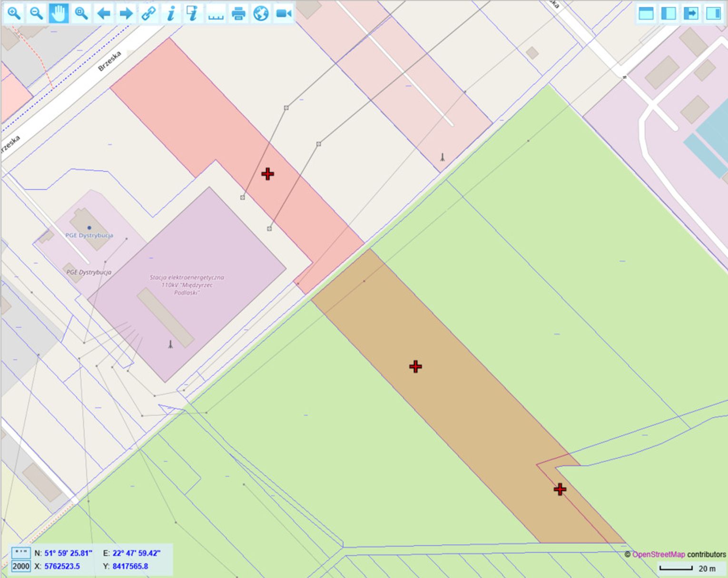Open the ruler measure tool
This screenshot has height=578, width=728.
(x=216, y=13)
